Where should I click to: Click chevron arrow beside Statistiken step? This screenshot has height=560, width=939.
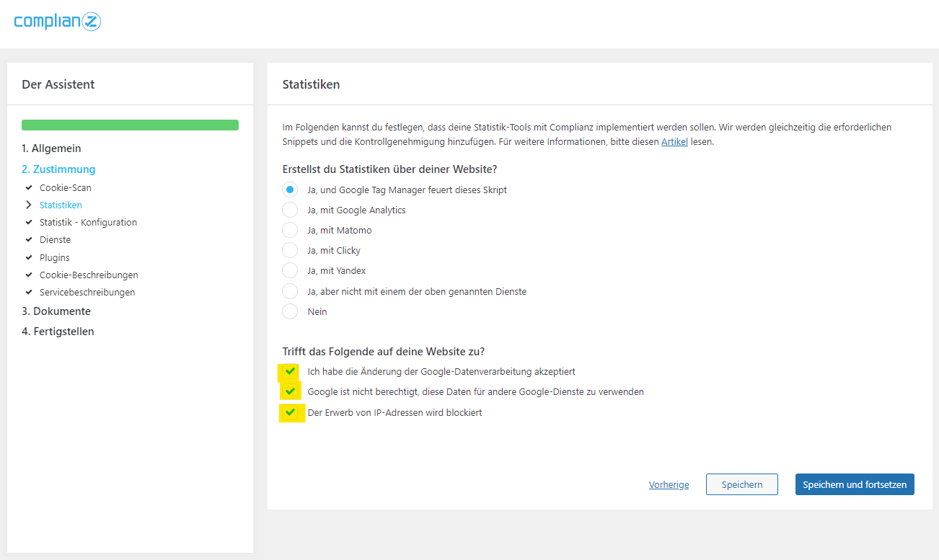[x=29, y=205]
